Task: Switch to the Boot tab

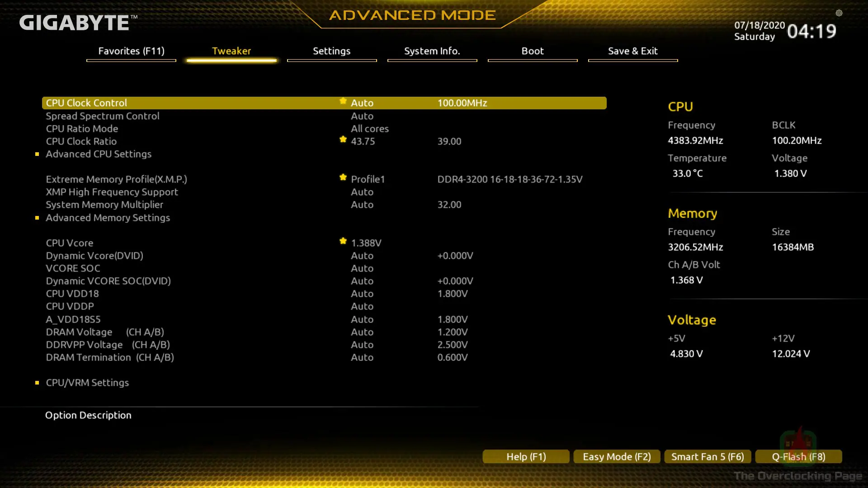Action: pos(532,51)
